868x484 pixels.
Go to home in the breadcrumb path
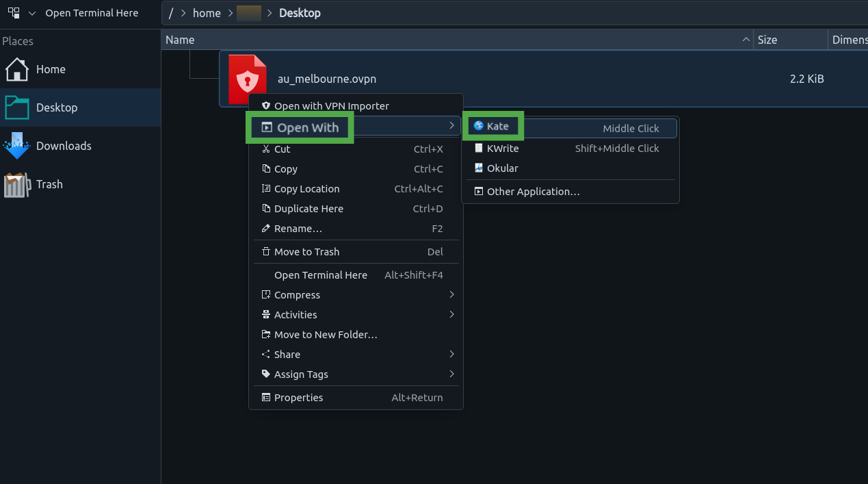(207, 13)
